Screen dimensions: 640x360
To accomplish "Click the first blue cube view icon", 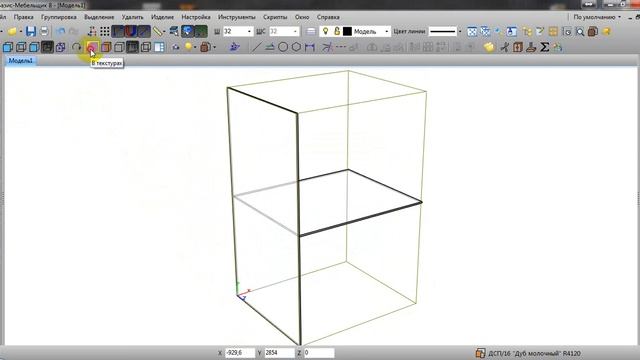I will [x=7, y=47].
